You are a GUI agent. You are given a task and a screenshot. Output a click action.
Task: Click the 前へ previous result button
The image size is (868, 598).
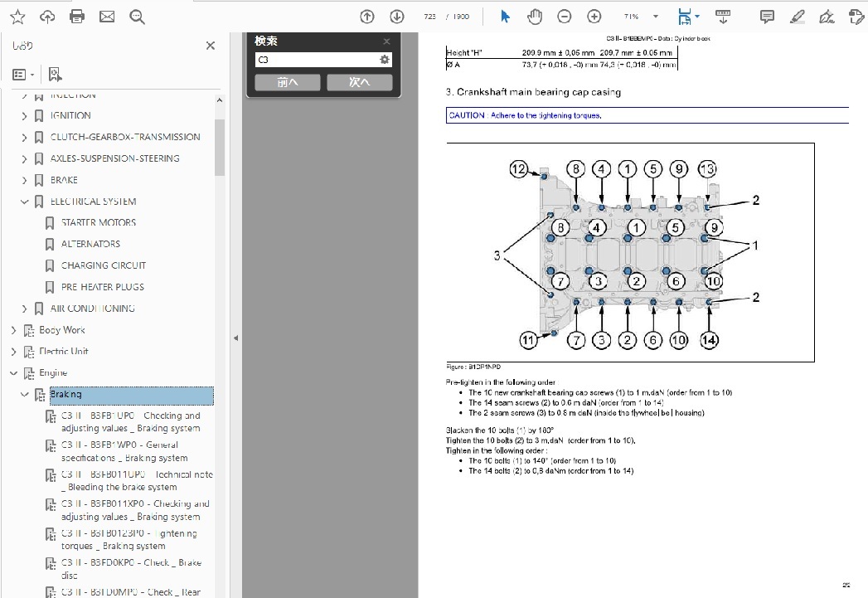click(288, 82)
